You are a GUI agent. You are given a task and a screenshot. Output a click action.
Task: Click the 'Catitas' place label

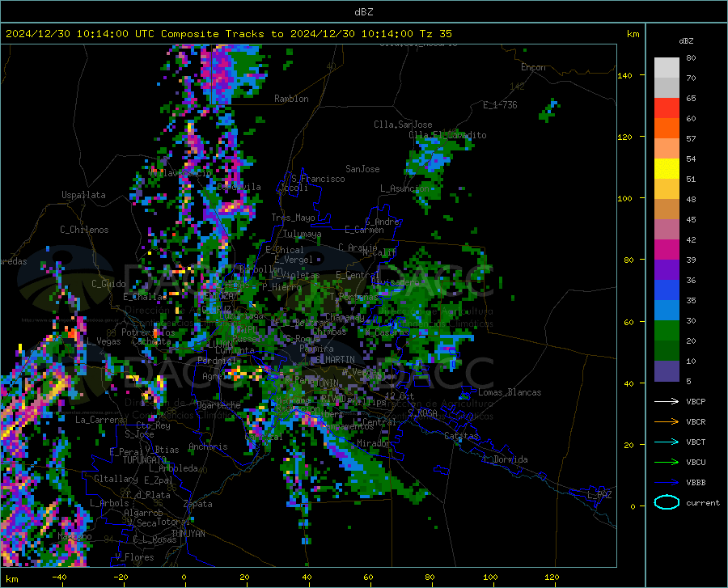click(461, 436)
